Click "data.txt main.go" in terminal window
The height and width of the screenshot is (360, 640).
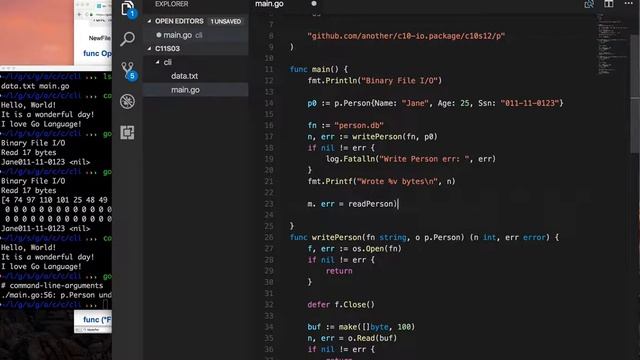click(35, 86)
